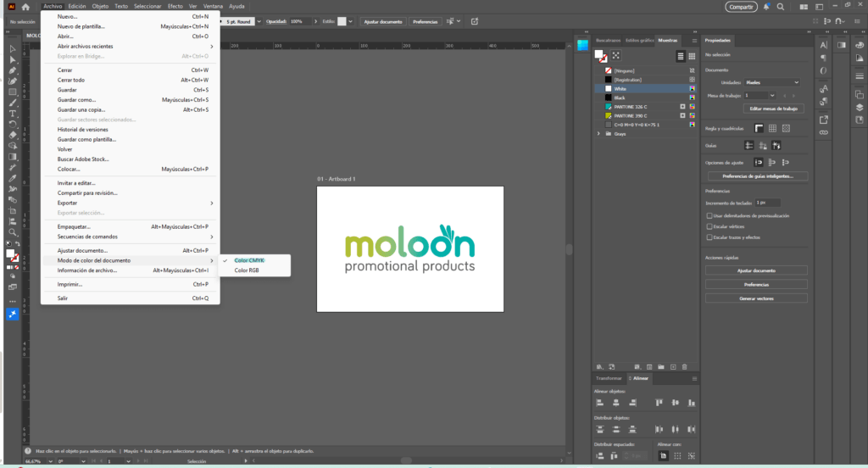The image size is (868, 468).
Task: Select the Pen tool
Action: pyautogui.click(x=13, y=70)
